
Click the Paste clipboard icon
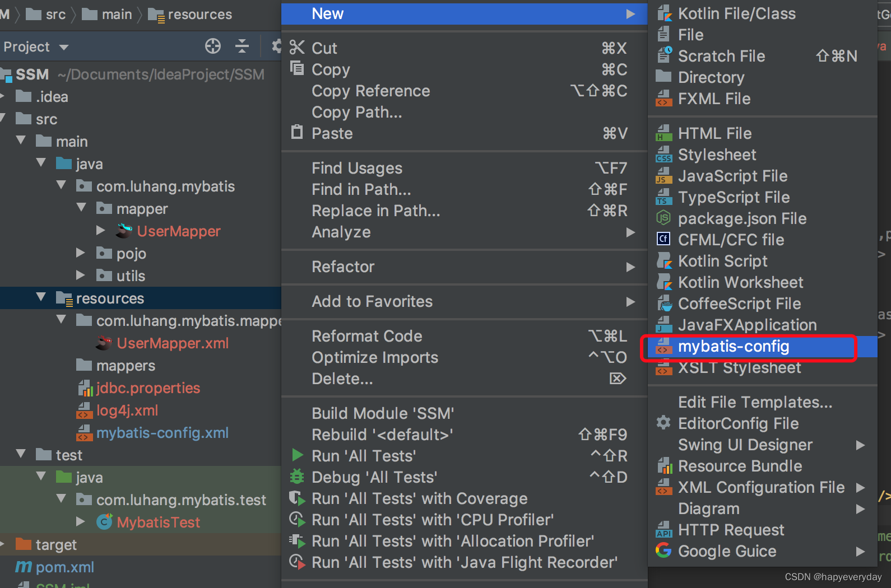coord(297,133)
